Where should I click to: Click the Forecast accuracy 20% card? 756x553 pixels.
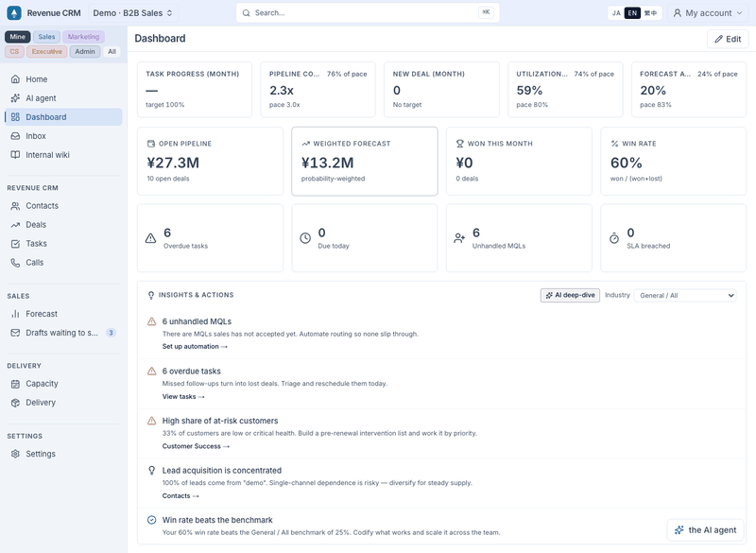[x=689, y=89]
